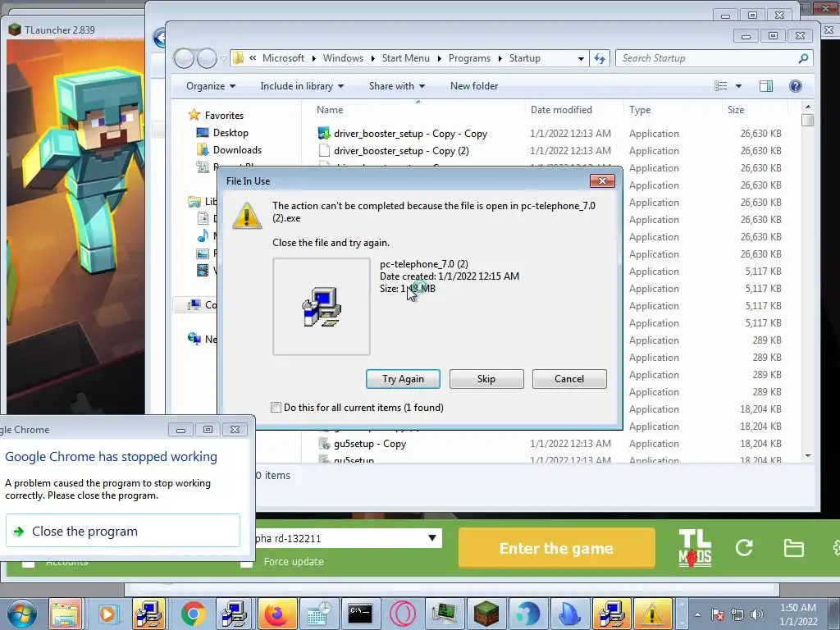Select 'driver_booster_setup - Copy (2)' file

pos(401,151)
